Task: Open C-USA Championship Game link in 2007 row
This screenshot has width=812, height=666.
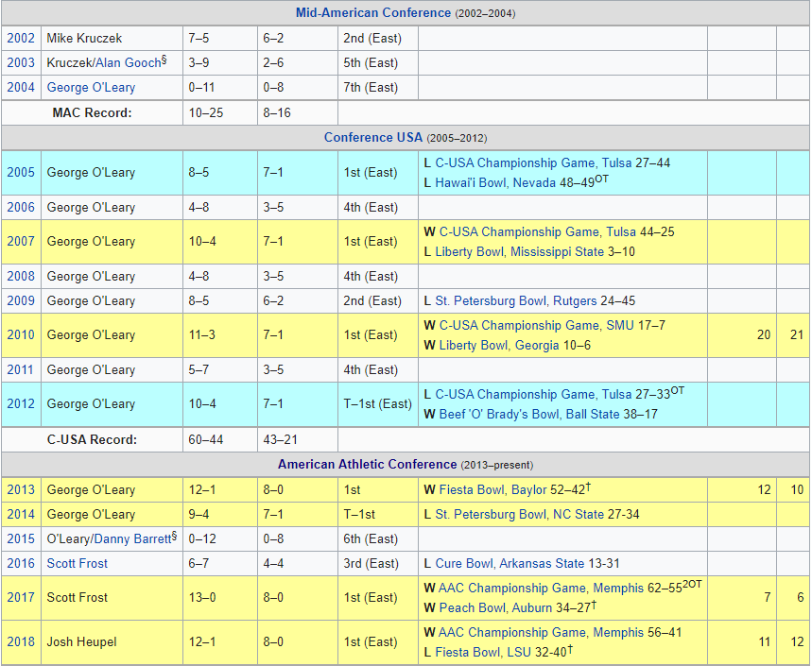Action: [x=519, y=231]
